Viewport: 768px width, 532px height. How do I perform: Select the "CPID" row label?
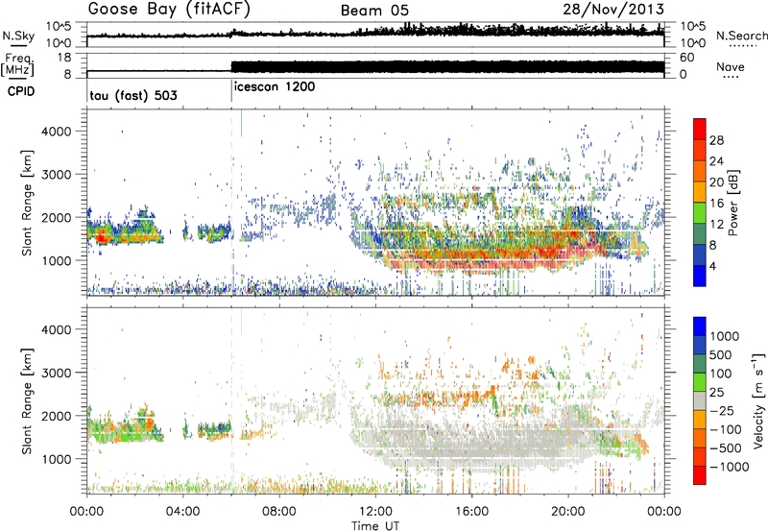coord(21,91)
